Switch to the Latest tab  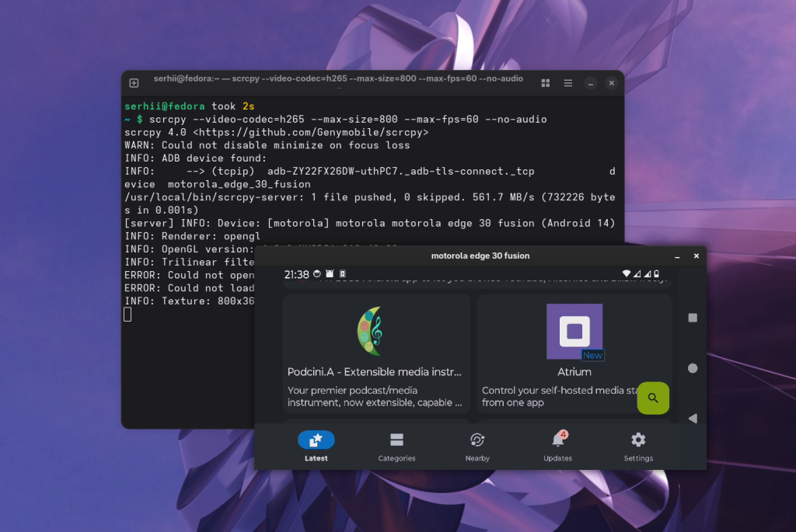click(316, 447)
